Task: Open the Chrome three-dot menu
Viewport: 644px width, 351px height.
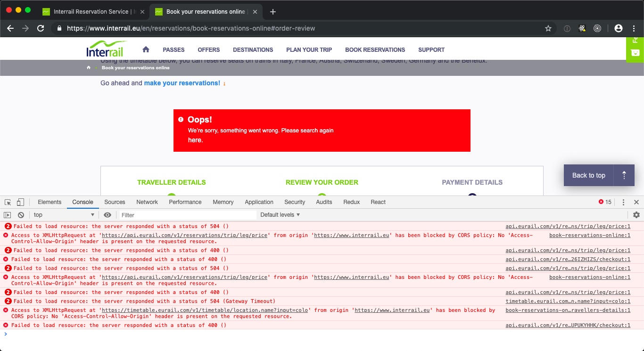Action: (x=634, y=28)
